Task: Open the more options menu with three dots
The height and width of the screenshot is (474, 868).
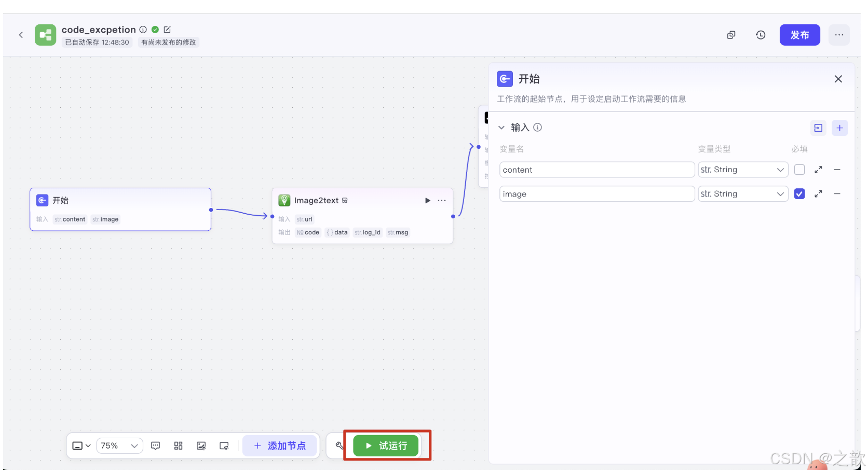Action: click(839, 35)
